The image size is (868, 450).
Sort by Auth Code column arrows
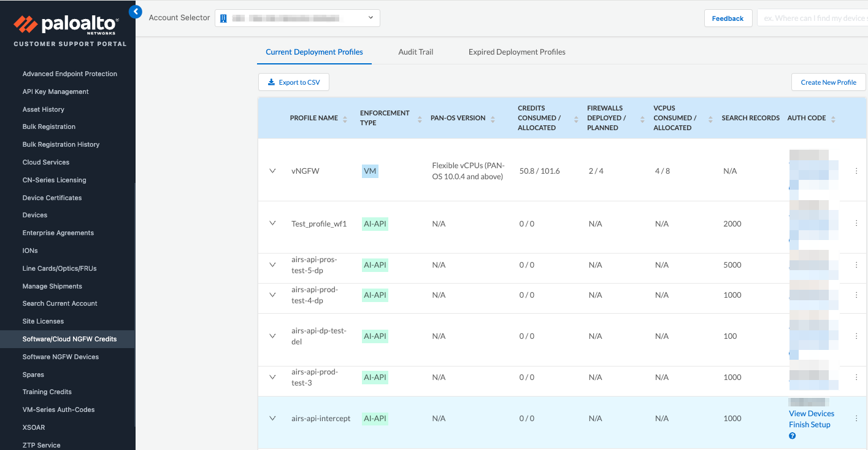click(x=833, y=118)
